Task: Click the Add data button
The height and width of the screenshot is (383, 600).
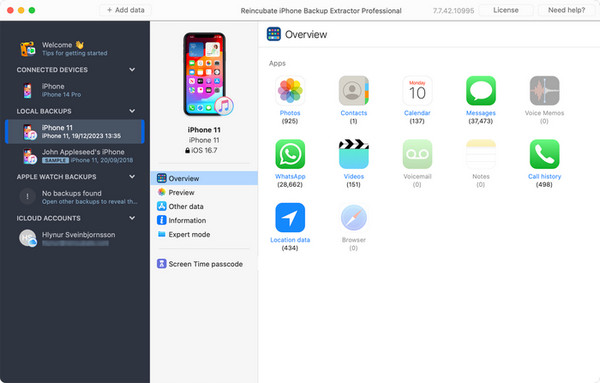Action: (126, 10)
